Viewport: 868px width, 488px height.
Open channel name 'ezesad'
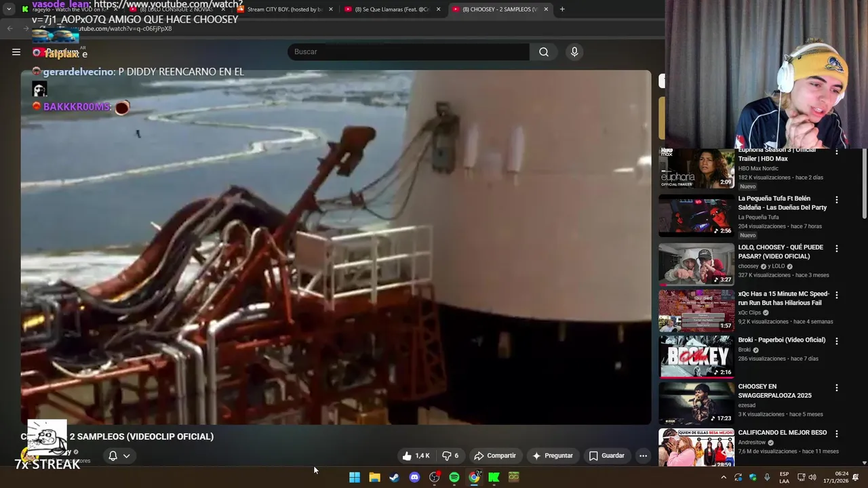(747, 405)
